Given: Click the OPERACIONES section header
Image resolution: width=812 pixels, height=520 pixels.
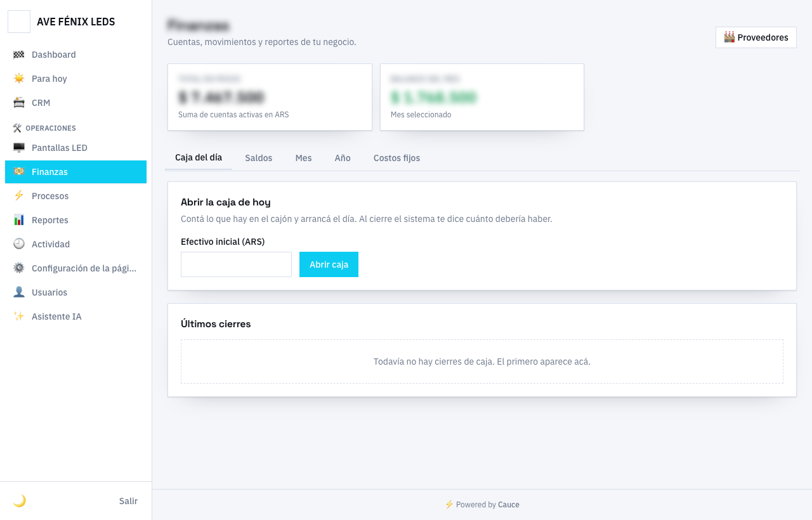Looking at the screenshot, I should coord(44,128).
